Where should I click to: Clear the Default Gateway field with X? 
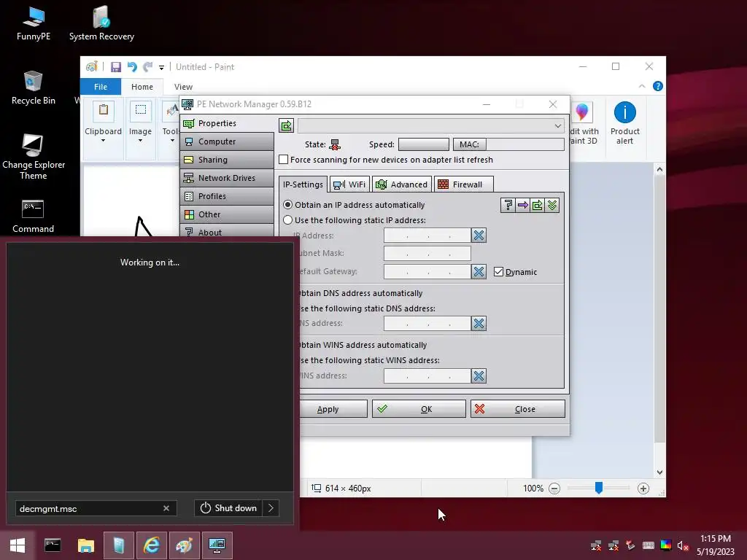(x=479, y=271)
